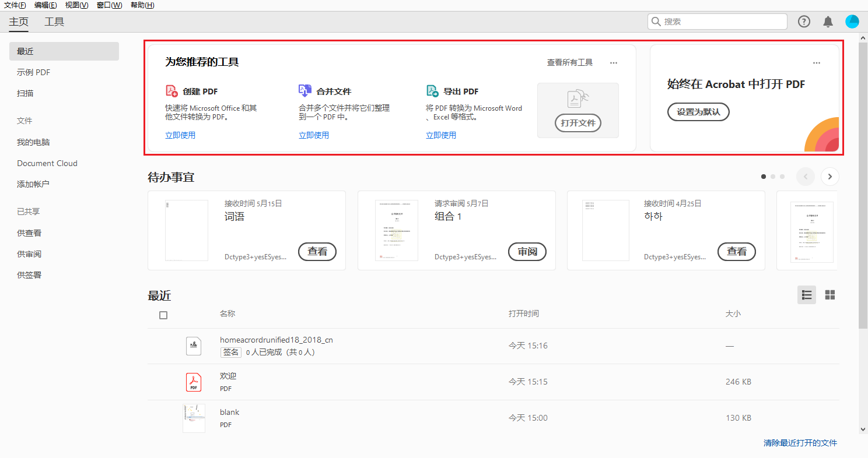
Task: Sort recent files by 名称 column header
Action: tap(228, 313)
